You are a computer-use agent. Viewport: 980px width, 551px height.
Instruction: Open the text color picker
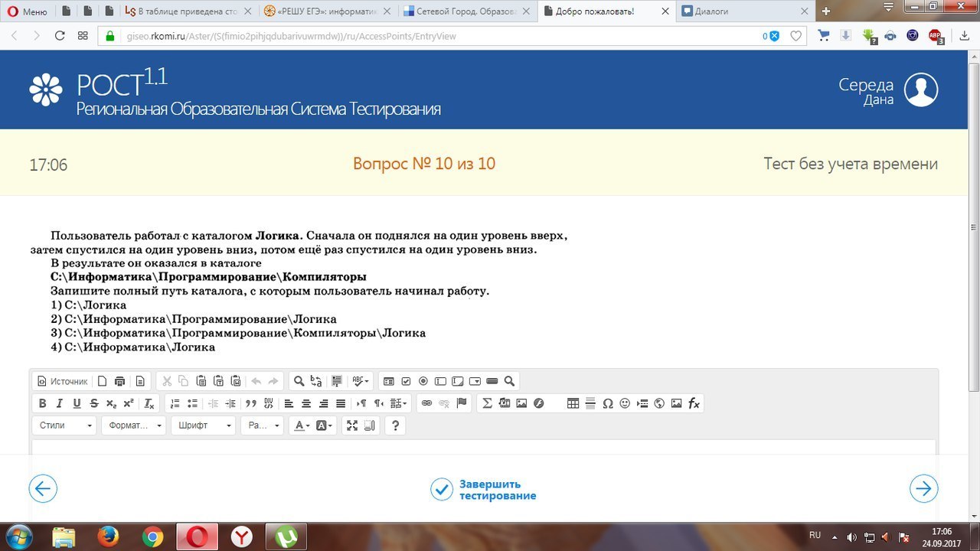300,425
